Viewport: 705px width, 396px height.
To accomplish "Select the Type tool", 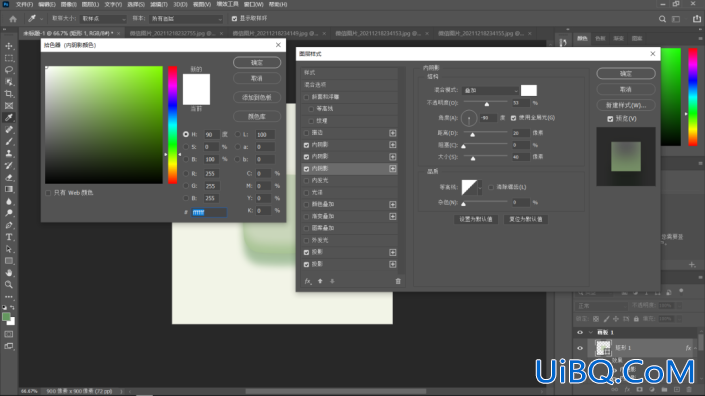I will coord(9,237).
